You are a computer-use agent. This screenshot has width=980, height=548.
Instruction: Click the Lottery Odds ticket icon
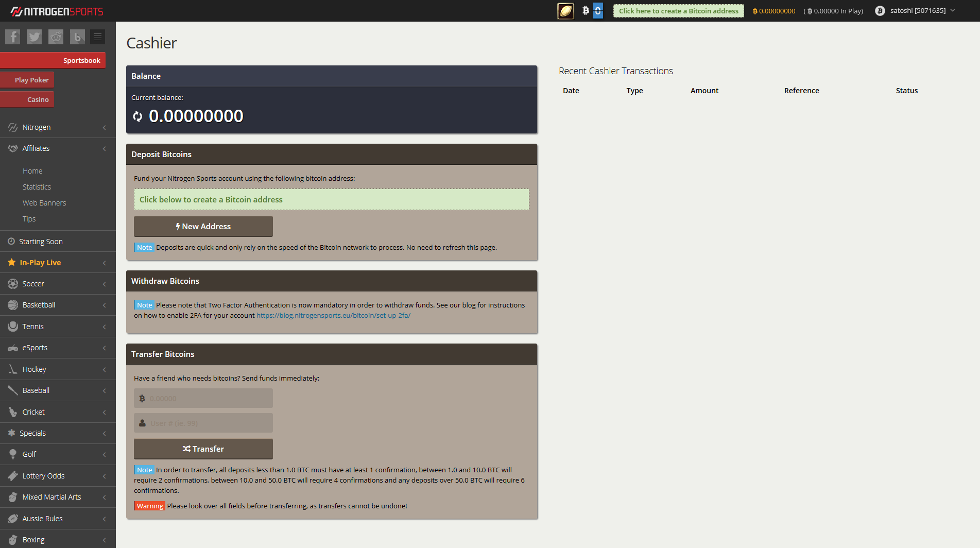click(13, 476)
